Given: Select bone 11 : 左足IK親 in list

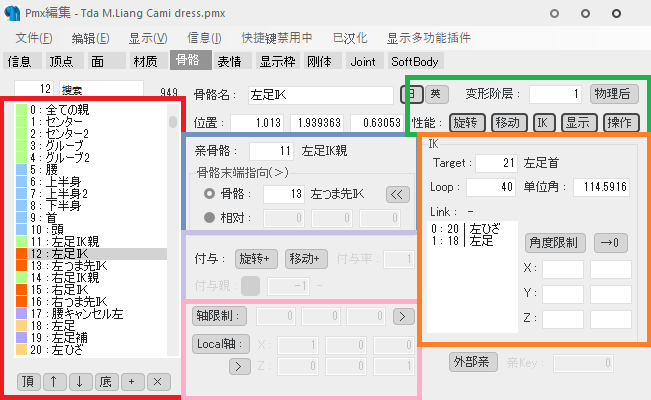Looking at the screenshot, I should (x=91, y=241).
